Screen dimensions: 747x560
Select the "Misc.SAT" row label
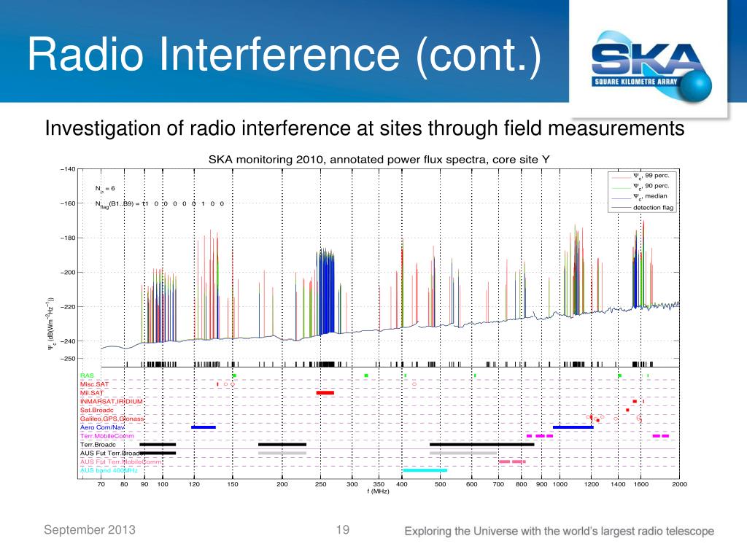point(94,384)
